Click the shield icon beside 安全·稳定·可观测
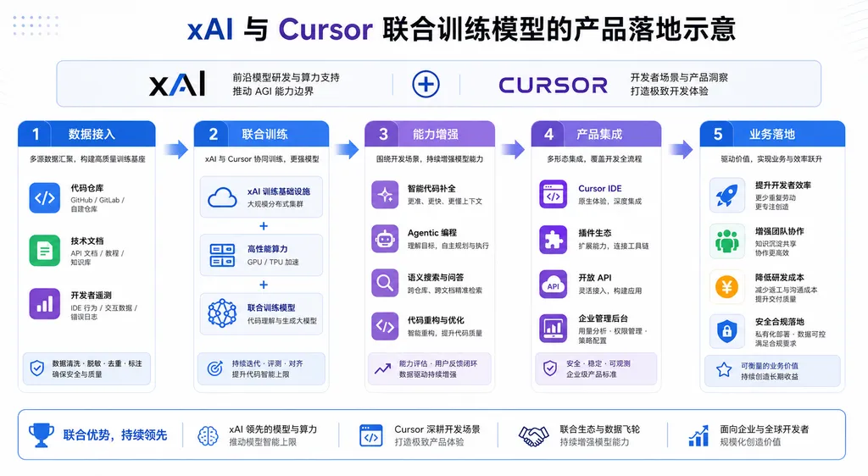Image resolution: width=868 pixels, height=476 pixels. pyautogui.click(x=549, y=368)
